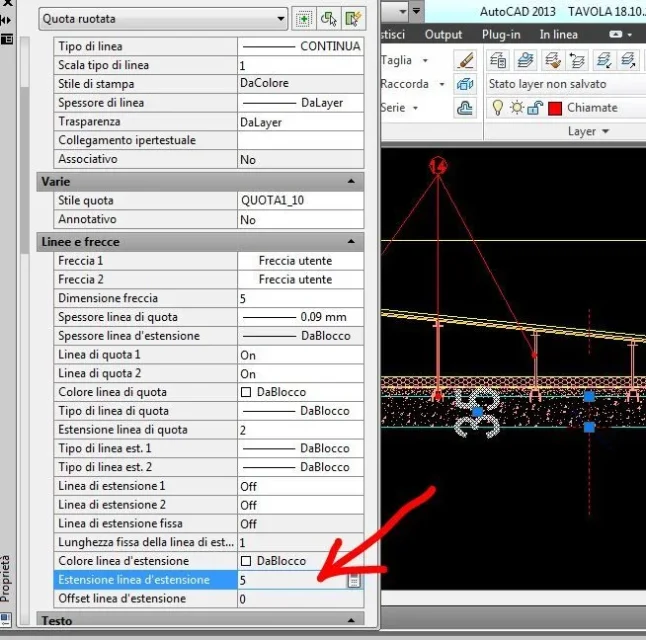Click the Select Objects icon in Properties
Viewport: 646px width, 640px height.
point(328,19)
